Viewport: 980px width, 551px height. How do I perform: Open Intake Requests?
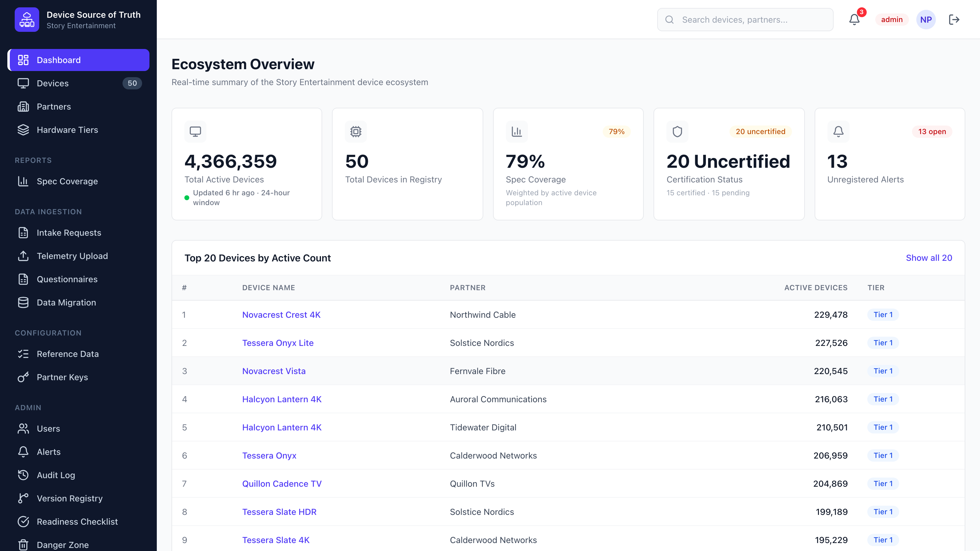pos(78,233)
